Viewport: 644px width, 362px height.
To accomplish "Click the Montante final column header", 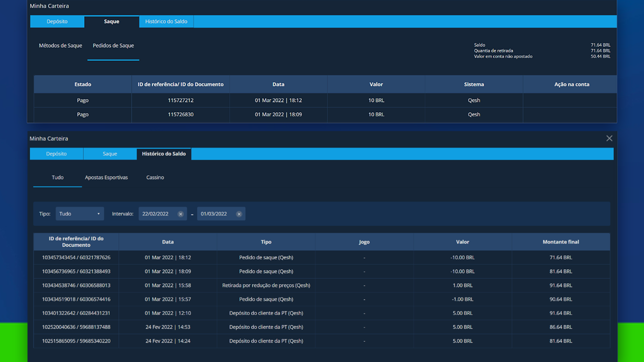I will [560, 242].
